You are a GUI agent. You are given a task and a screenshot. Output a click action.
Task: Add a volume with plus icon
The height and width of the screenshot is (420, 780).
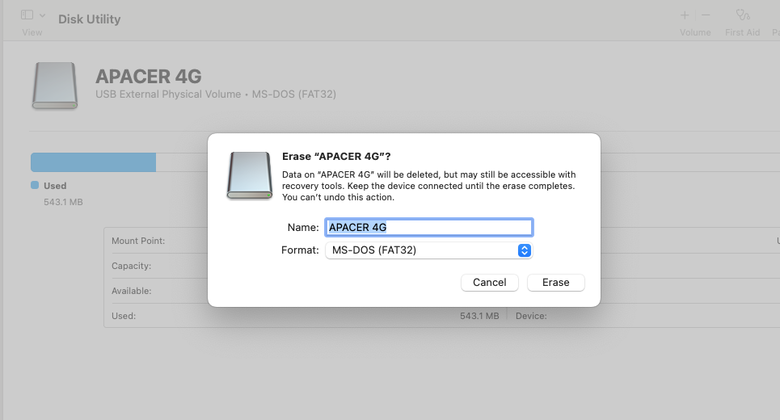coord(684,15)
